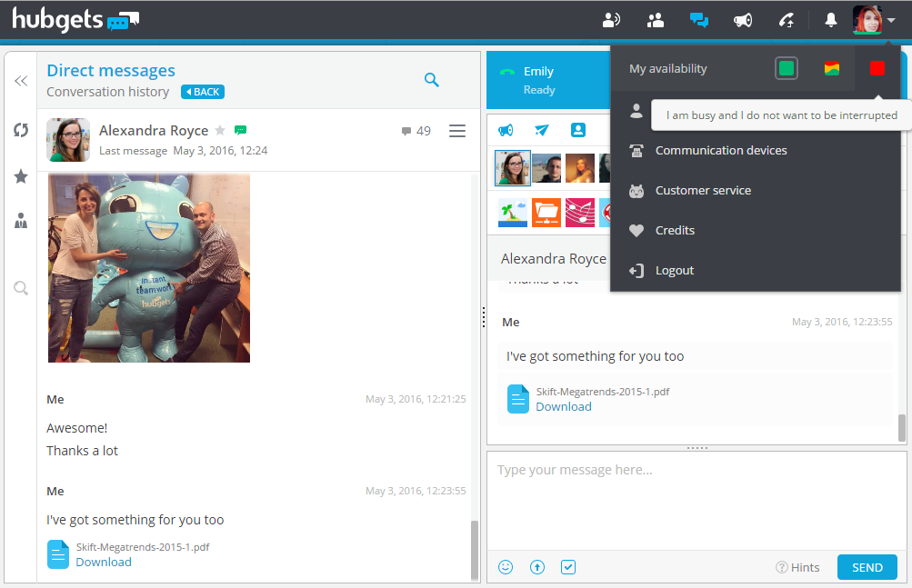Screen dimensions: 912x588
Task: Click the gray search icon in left sidebar
Action: (21, 288)
